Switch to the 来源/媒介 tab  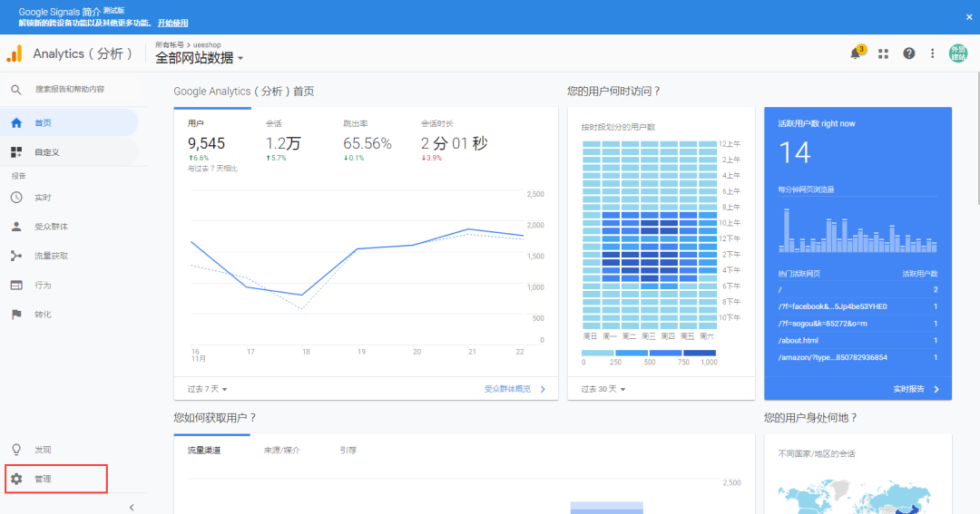click(282, 451)
